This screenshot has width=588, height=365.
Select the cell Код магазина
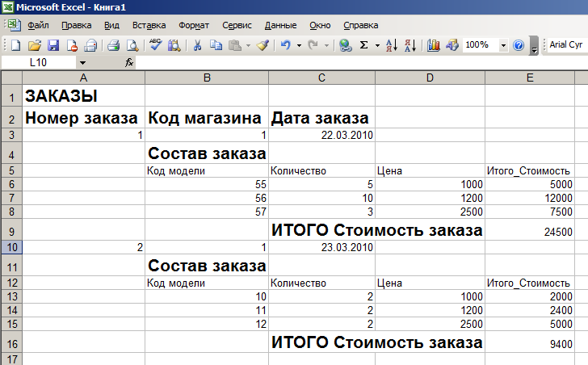click(207, 118)
